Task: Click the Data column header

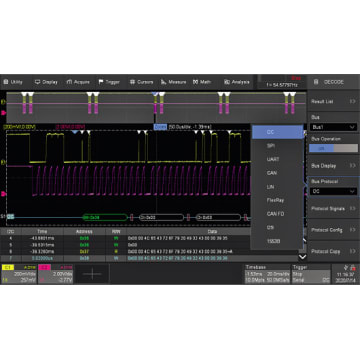Action: pos(212,231)
